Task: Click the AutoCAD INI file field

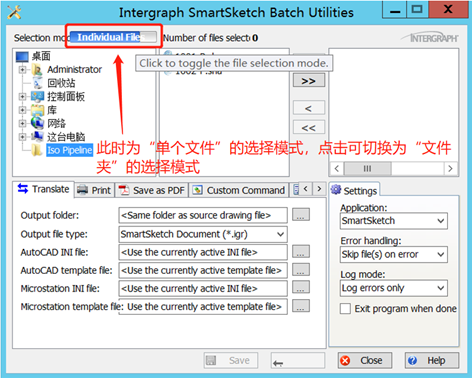Action: pyautogui.click(x=203, y=252)
